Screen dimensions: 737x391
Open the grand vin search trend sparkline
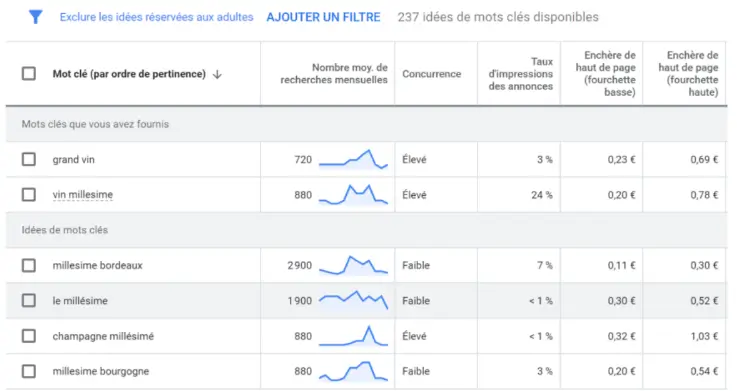(353, 159)
